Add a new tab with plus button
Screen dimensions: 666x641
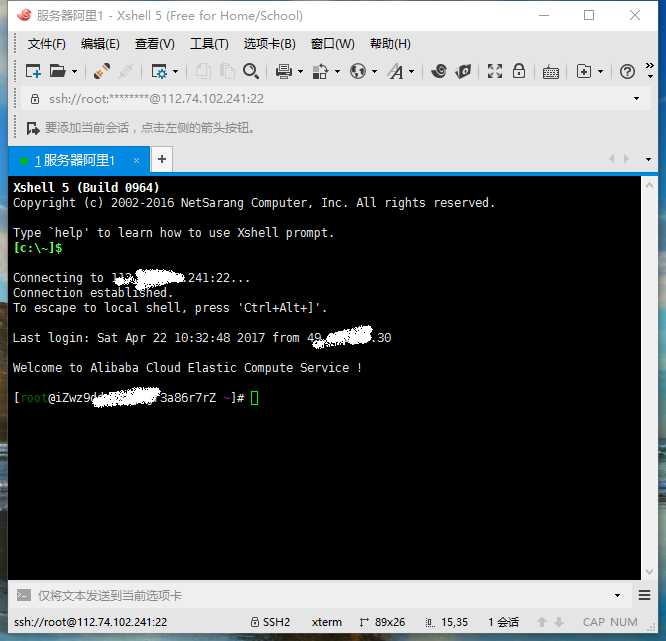(x=162, y=159)
